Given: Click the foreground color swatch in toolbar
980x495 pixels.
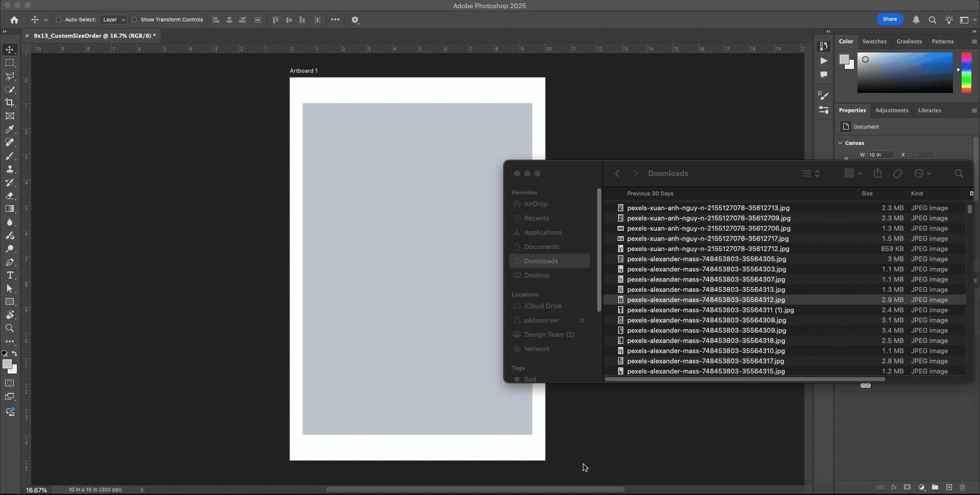Looking at the screenshot, I should [7, 364].
